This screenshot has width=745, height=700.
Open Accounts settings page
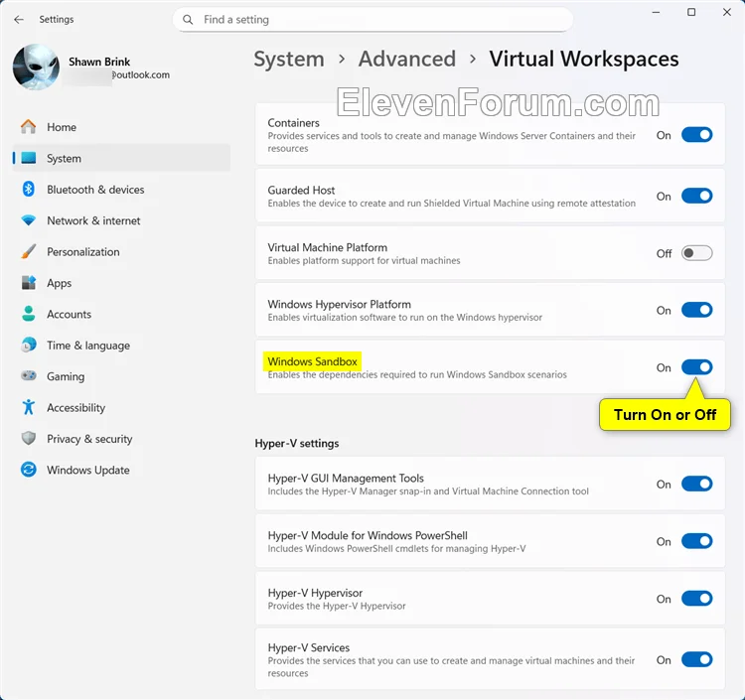point(121,314)
